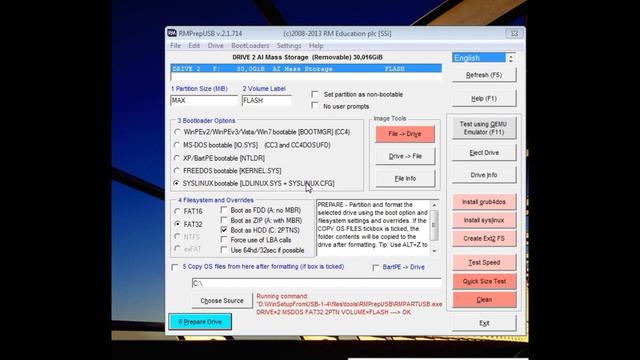Viewport: 640px width, 360px height.
Task: Tick Copy OS files after formatting checkbox
Action: [x=175, y=267]
